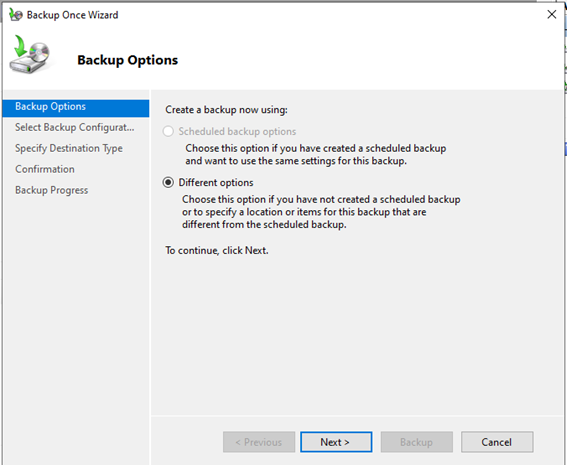Click the Backup Options page heading
The height and width of the screenshot is (465, 567).
tap(128, 60)
